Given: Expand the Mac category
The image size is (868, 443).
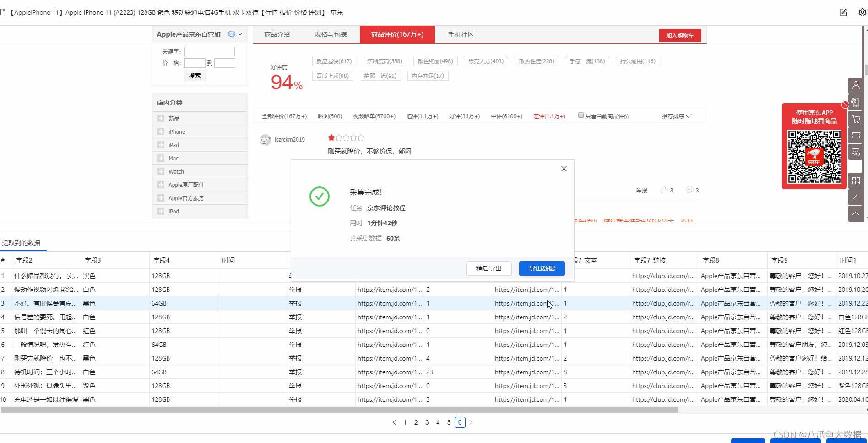Looking at the screenshot, I should (161, 158).
